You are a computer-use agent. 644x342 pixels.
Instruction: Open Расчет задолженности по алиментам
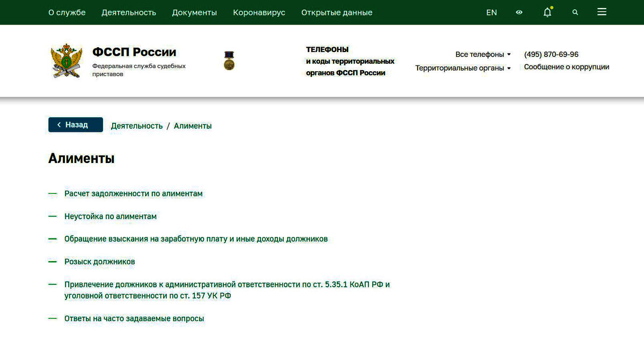[134, 194]
